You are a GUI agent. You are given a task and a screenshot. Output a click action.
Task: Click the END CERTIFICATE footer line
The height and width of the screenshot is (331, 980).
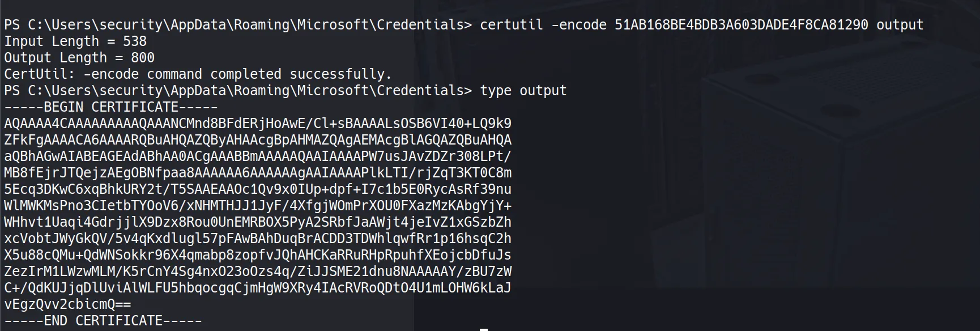point(103,321)
